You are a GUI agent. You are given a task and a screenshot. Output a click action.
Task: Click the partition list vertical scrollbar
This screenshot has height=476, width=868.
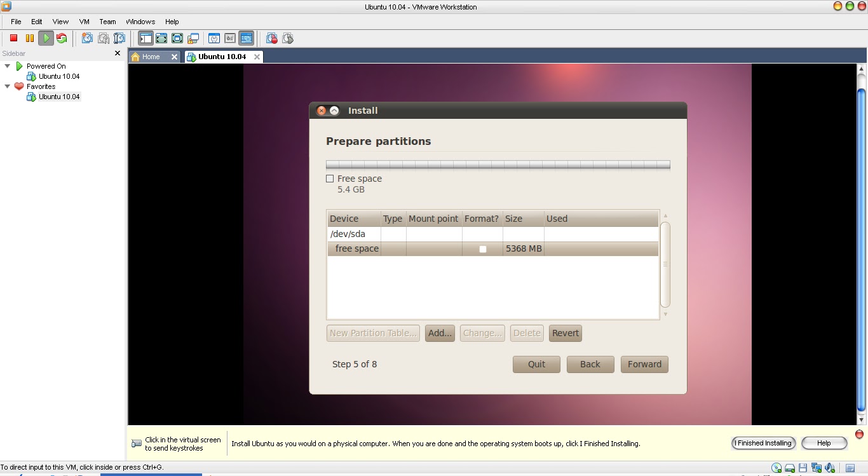665,264
